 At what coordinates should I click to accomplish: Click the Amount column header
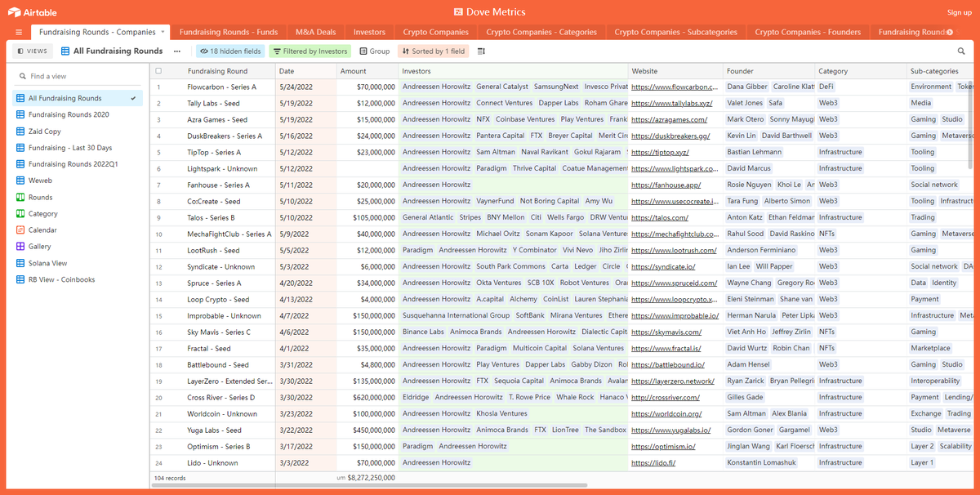(x=367, y=71)
